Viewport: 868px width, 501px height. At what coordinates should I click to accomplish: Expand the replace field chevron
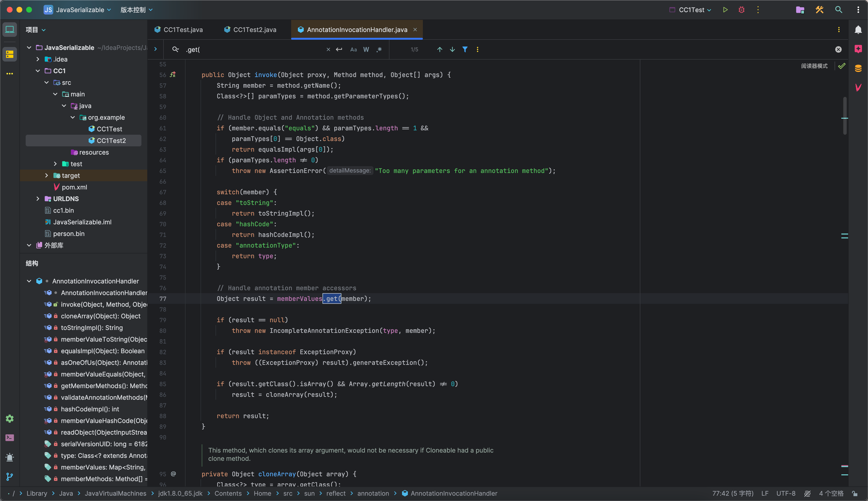click(155, 49)
